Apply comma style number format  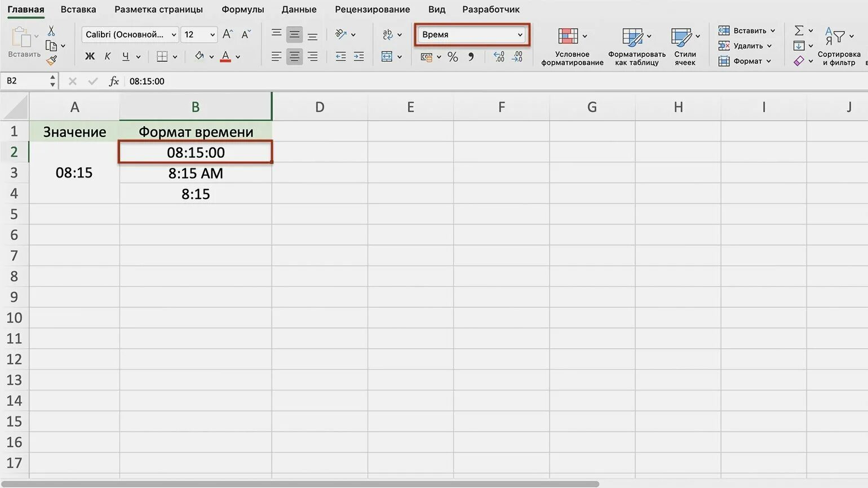(x=471, y=56)
